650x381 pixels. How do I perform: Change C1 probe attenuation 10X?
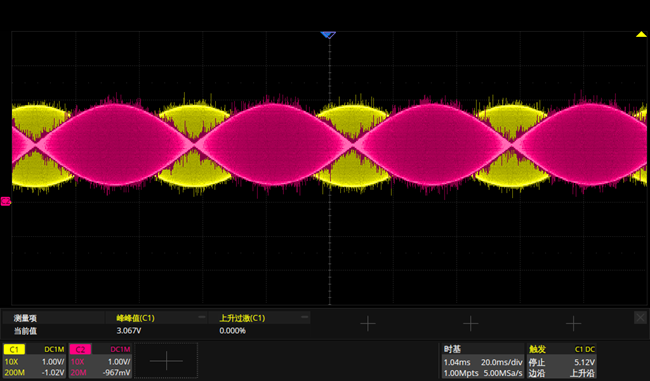(11, 362)
